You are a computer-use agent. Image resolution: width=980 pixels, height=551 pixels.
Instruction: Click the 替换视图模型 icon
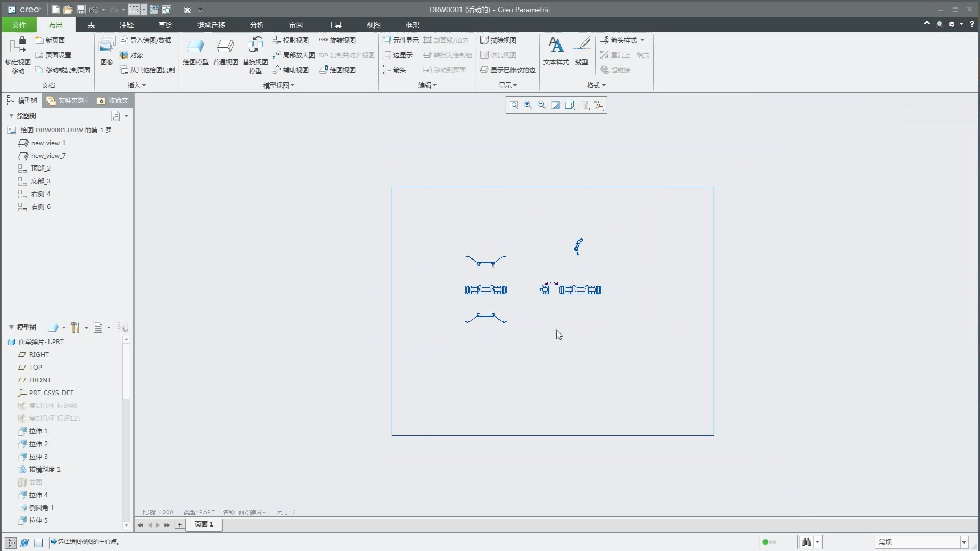tap(256, 45)
